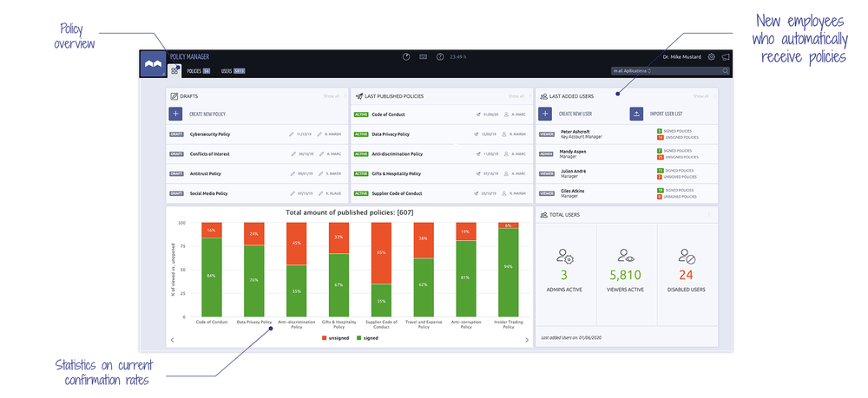Click pencil edit icon for Social Media Policy
Screen dimensions: 868x398
point(293,193)
